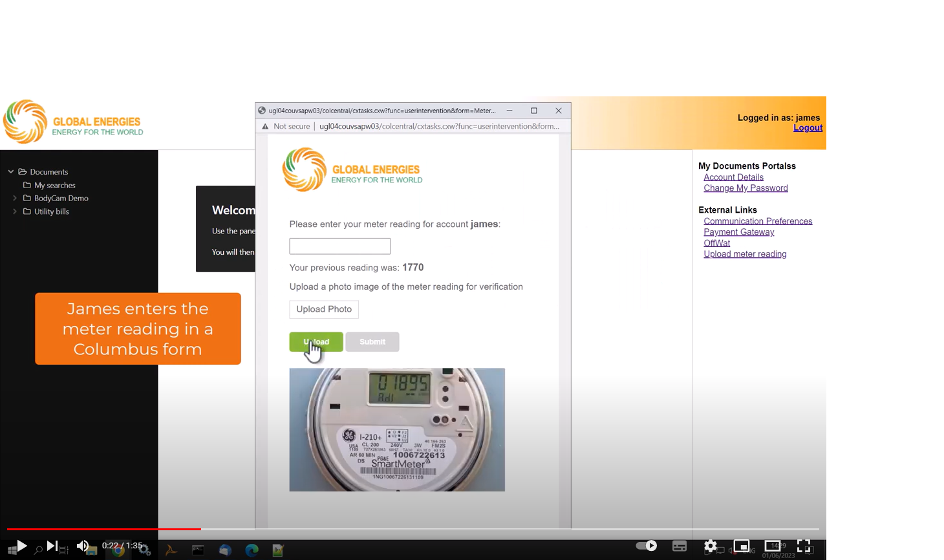
Task: Collapse the Documents tree folder
Action: 11,172
